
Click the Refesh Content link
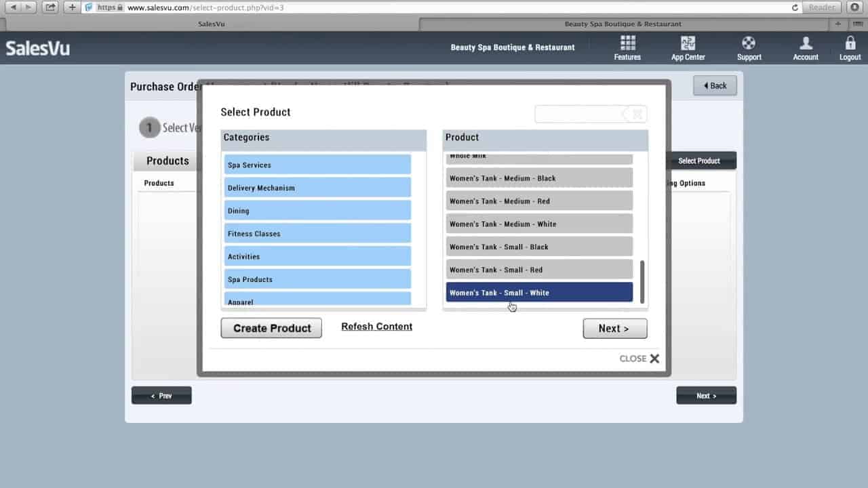point(376,327)
